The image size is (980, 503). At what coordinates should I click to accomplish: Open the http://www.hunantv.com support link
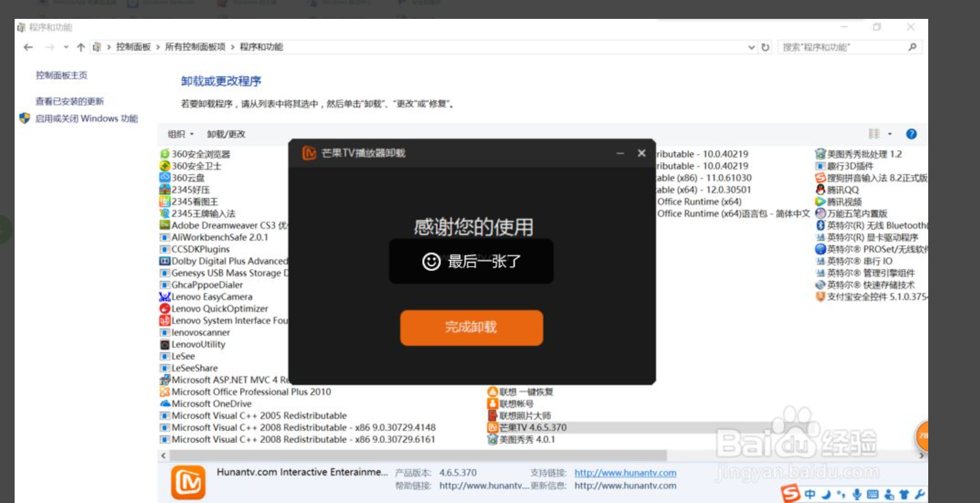pyautogui.click(x=625, y=473)
